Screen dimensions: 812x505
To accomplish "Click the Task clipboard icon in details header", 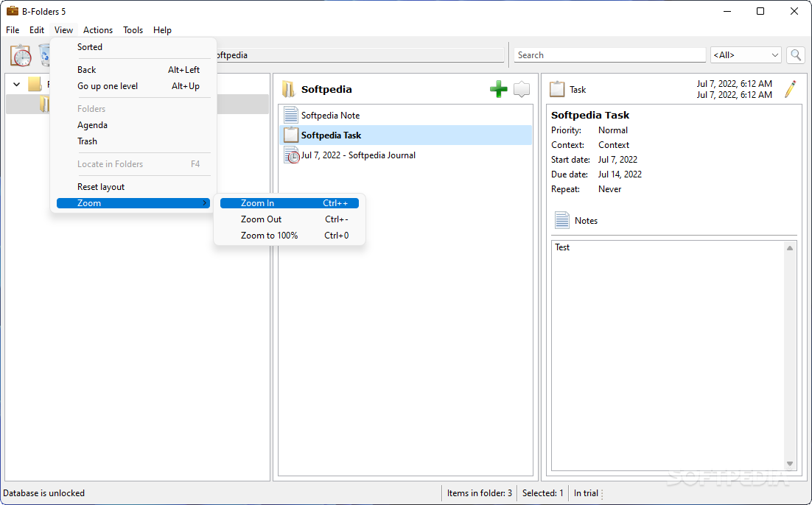I will coord(557,89).
